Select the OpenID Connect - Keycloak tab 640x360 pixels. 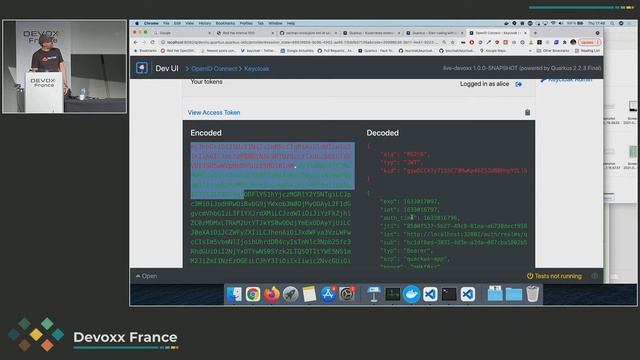[x=498, y=33]
